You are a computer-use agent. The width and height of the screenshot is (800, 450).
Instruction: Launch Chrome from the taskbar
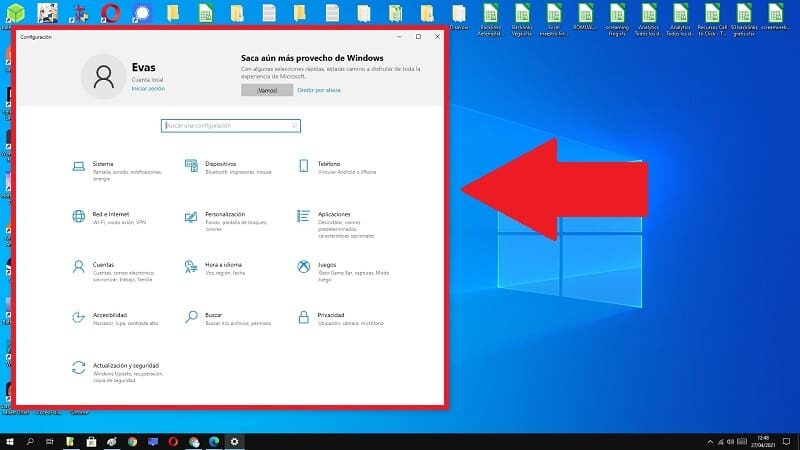pos(133,442)
